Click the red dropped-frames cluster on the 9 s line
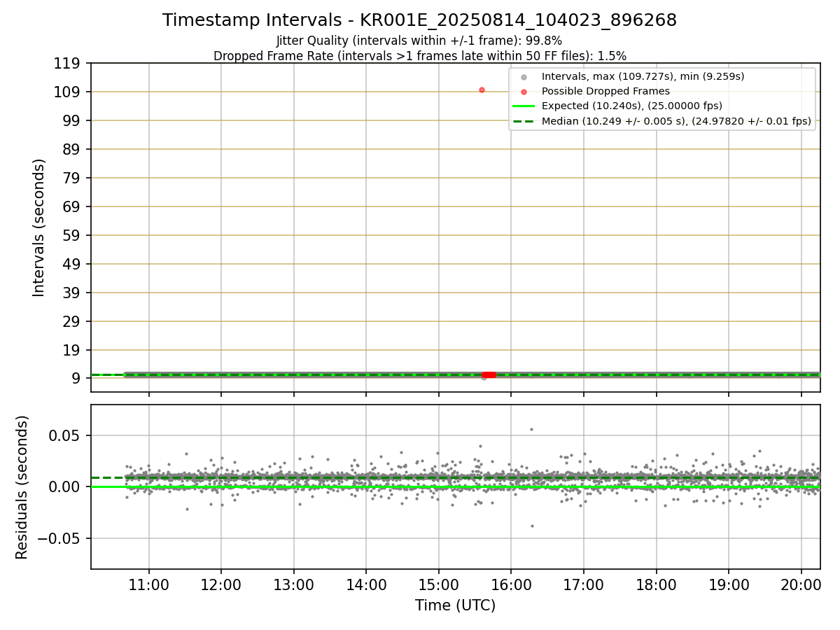Image resolution: width=840 pixels, height=630 pixels. point(489,375)
